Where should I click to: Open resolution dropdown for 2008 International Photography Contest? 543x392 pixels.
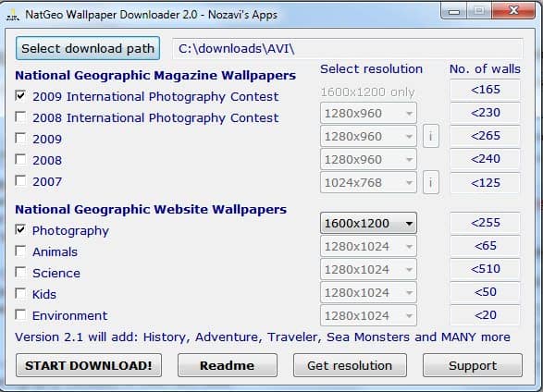tap(368, 113)
